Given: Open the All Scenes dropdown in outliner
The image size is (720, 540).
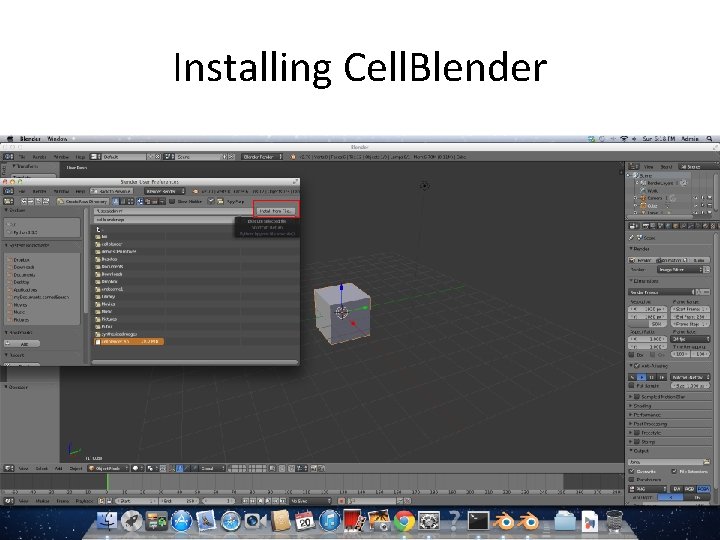Looking at the screenshot, I should point(697,167).
